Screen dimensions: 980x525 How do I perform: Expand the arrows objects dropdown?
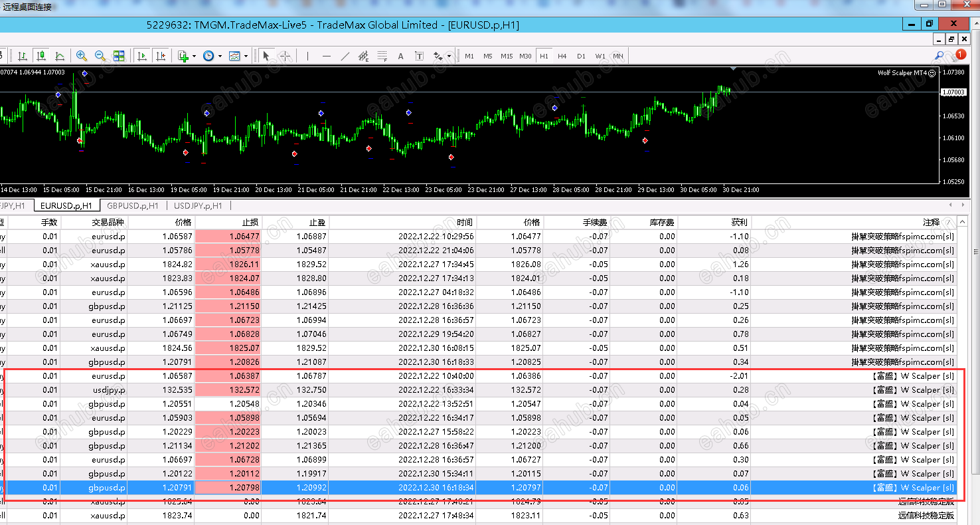449,56
